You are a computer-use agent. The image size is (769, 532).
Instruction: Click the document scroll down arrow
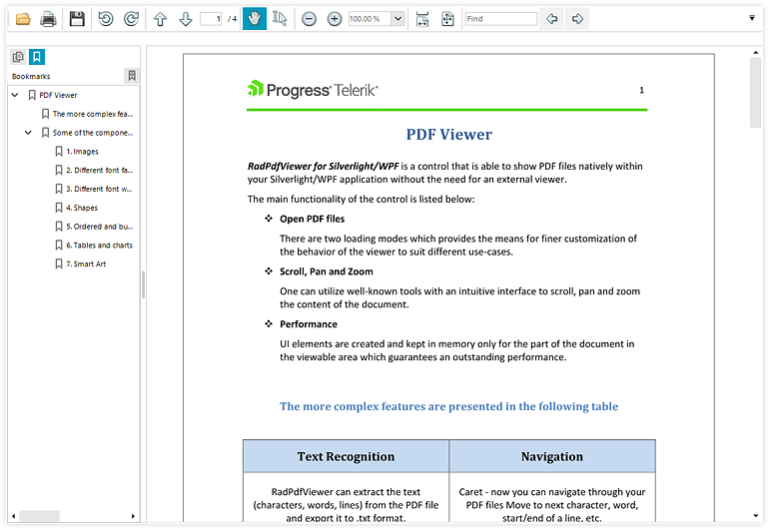coord(755,515)
